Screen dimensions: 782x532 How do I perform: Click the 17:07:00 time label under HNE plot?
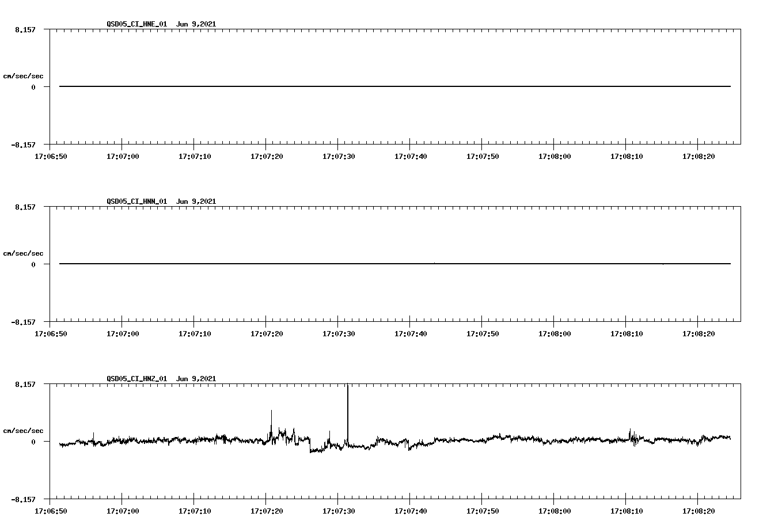point(123,156)
